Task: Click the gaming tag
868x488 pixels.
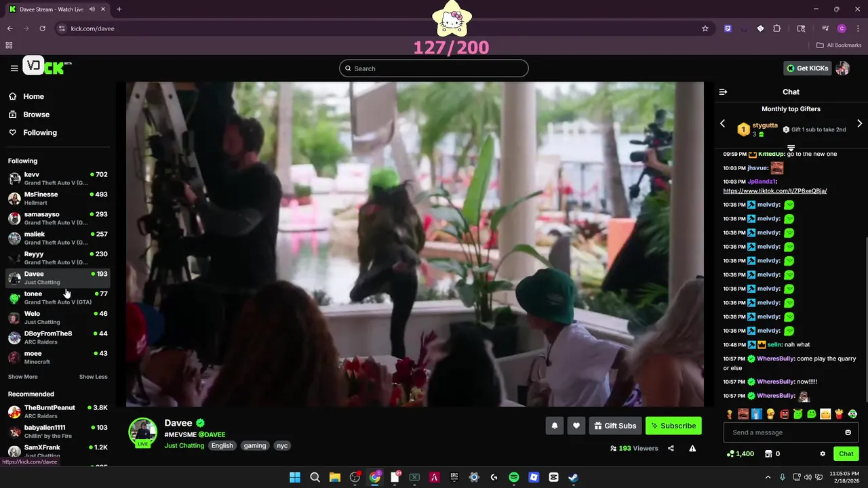Action: coord(255,445)
